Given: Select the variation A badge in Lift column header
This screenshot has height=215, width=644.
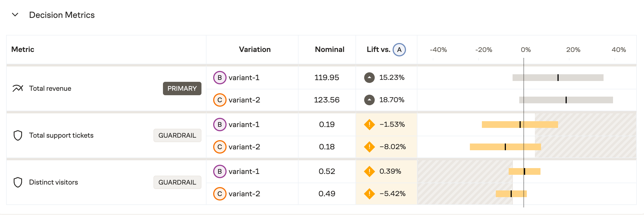Looking at the screenshot, I should point(399,49).
